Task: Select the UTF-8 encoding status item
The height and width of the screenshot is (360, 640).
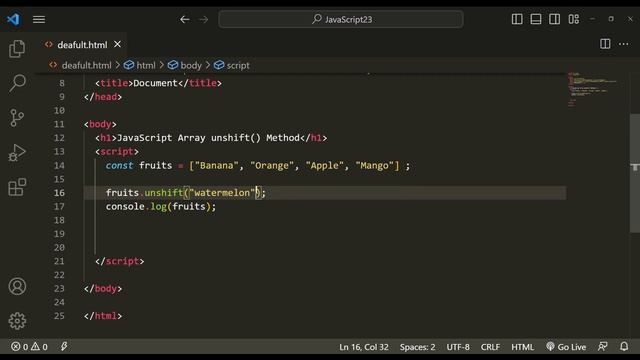Action: [x=458, y=347]
